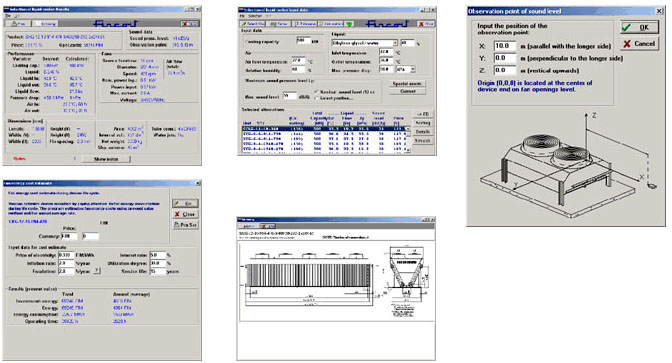Click Cancel with red X in observation dialog
Viewport: 672px width, 363px height.
[639, 44]
